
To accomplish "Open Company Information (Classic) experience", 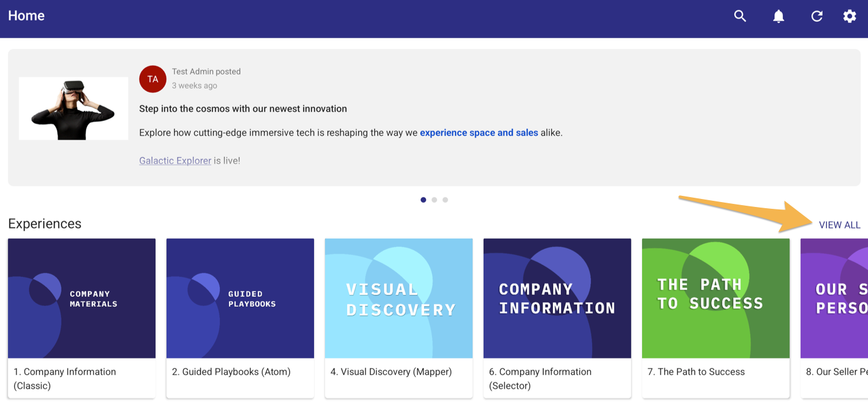I will pos(81,298).
